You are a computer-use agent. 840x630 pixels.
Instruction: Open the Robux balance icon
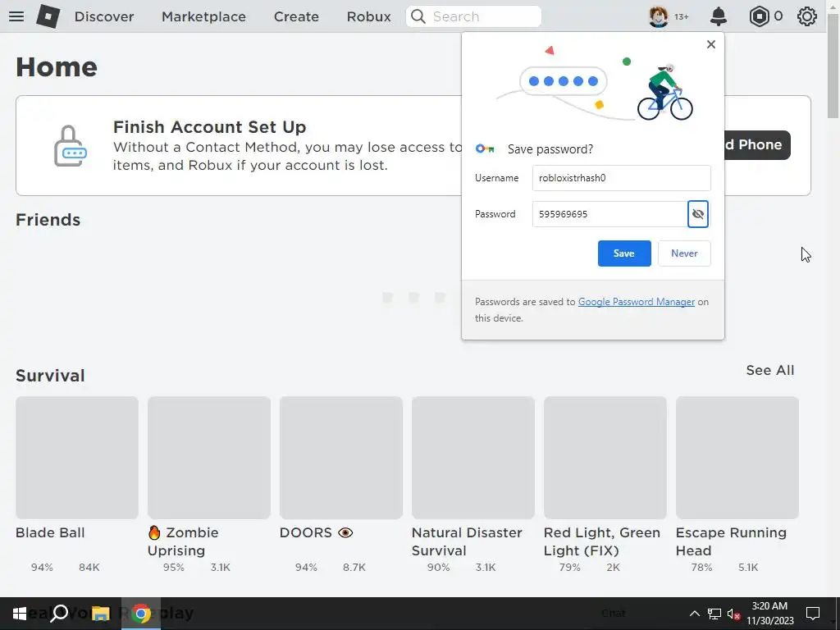(759, 16)
